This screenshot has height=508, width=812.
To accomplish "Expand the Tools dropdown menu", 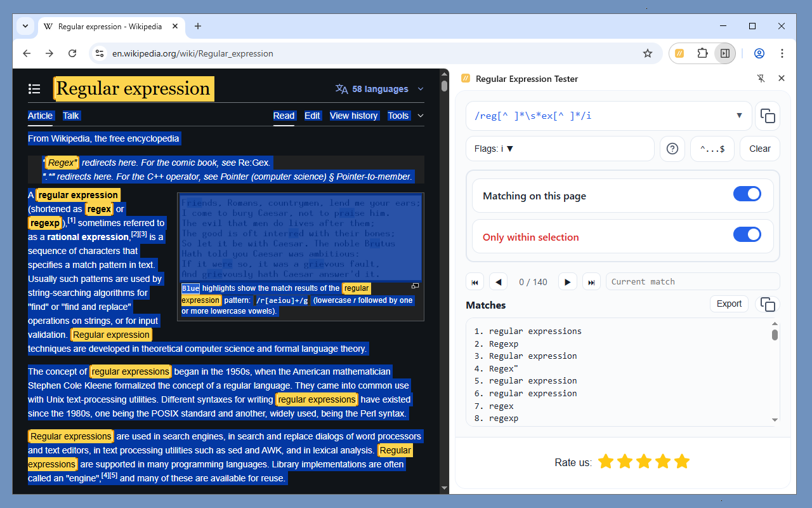I will [x=405, y=116].
